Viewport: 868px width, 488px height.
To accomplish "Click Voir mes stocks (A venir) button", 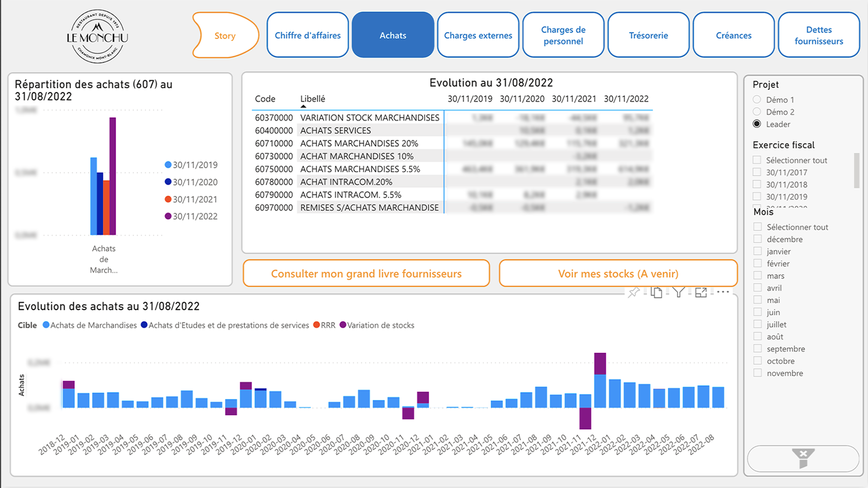I will click(618, 274).
